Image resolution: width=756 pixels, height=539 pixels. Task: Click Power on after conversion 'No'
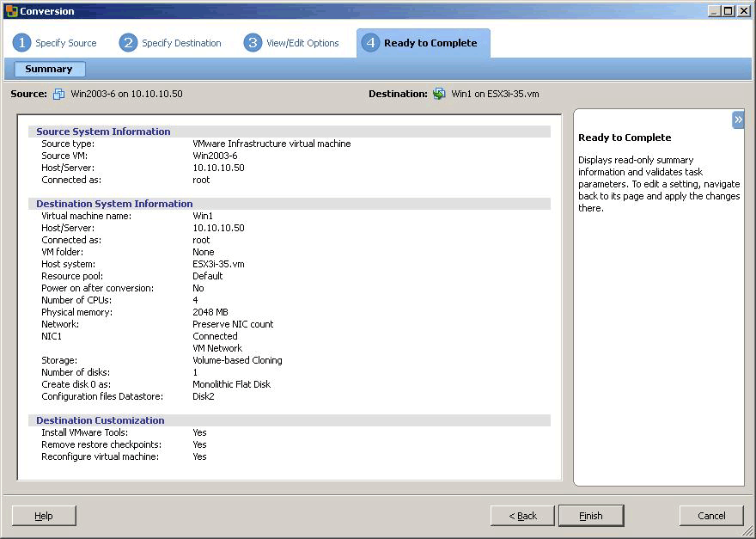pyautogui.click(x=198, y=288)
